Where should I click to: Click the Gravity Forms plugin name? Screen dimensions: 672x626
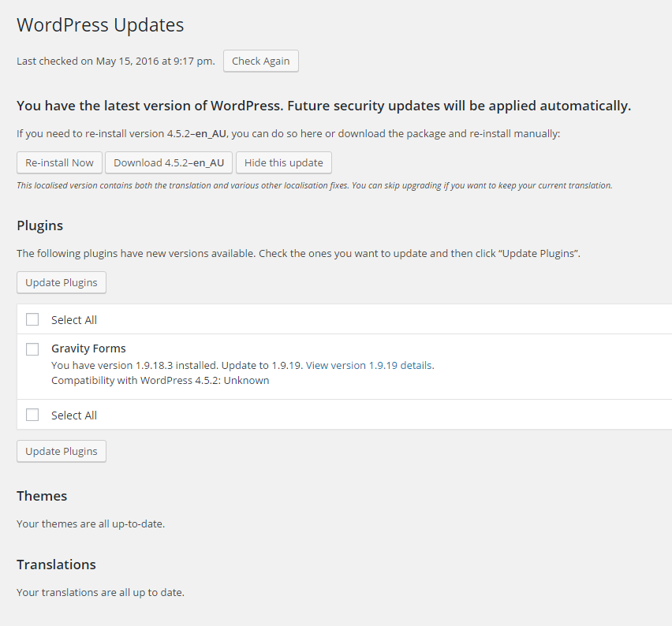click(x=88, y=348)
